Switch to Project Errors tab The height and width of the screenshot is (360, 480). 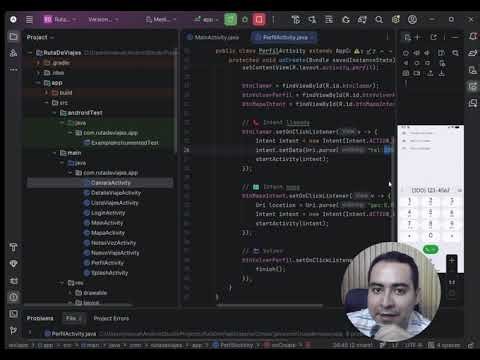(x=111, y=318)
